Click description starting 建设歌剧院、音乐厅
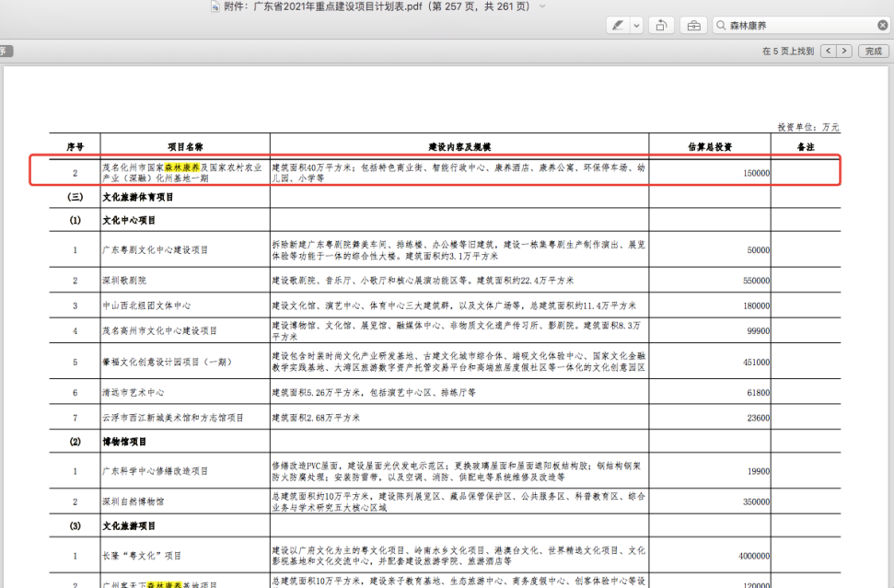 click(x=423, y=281)
